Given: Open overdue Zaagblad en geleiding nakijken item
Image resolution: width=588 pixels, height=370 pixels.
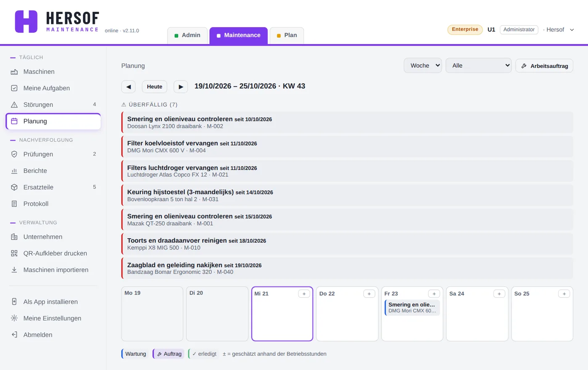Looking at the screenshot, I should [347, 268].
